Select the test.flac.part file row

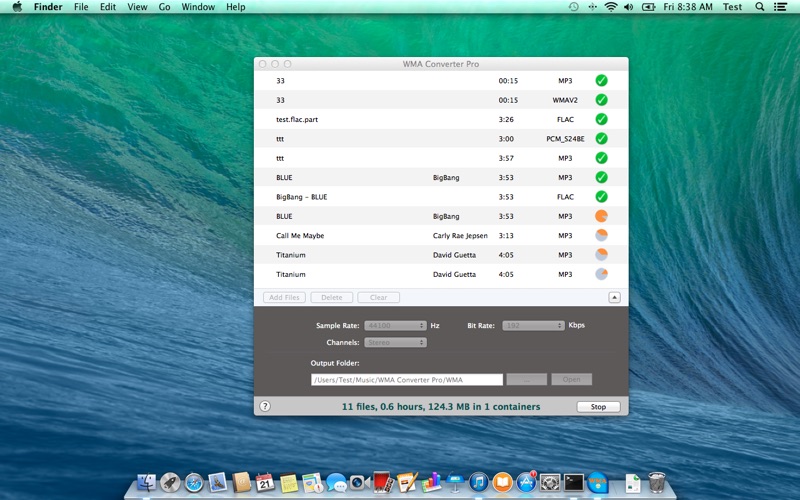[441, 119]
